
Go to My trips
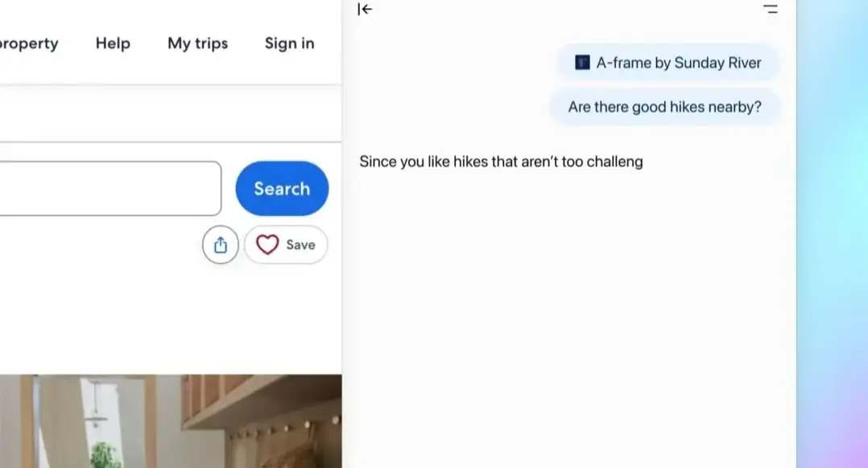coord(197,43)
